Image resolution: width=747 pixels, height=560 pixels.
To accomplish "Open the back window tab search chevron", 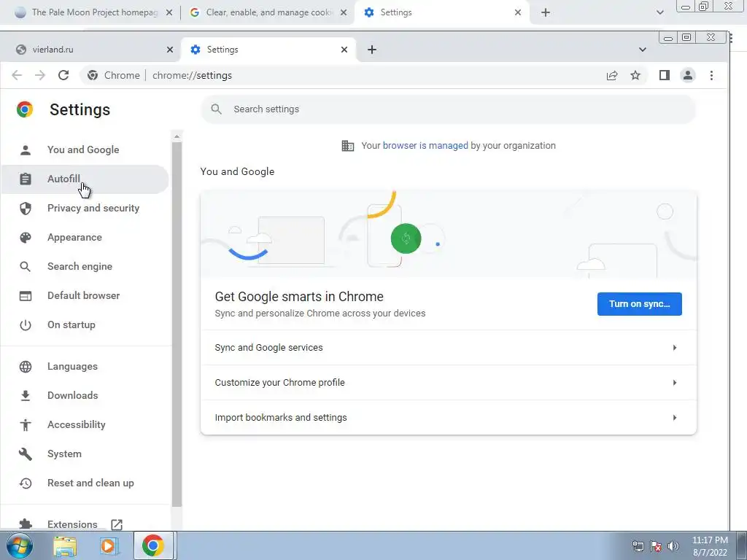I will pyautogui.click(x=659, y=12).
